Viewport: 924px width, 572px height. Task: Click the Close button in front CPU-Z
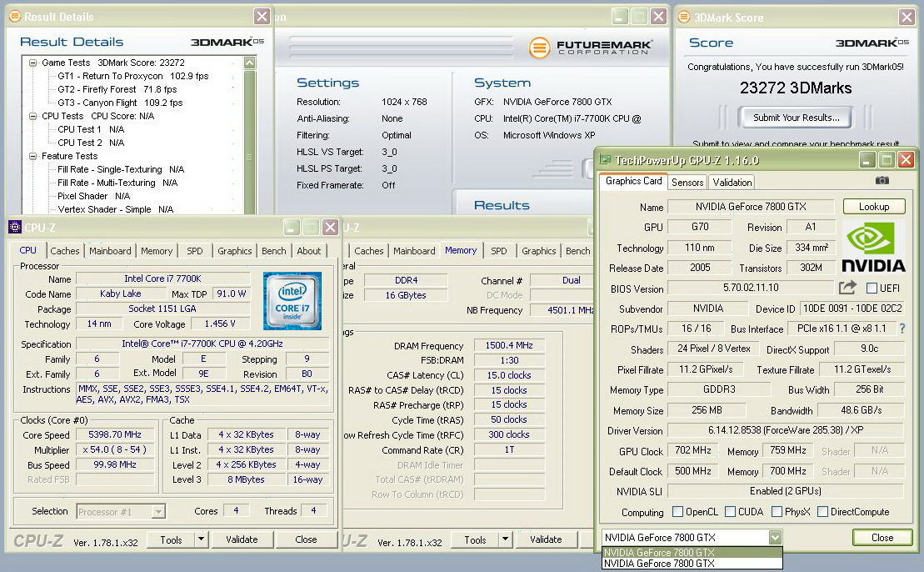[x=306, y=539]
